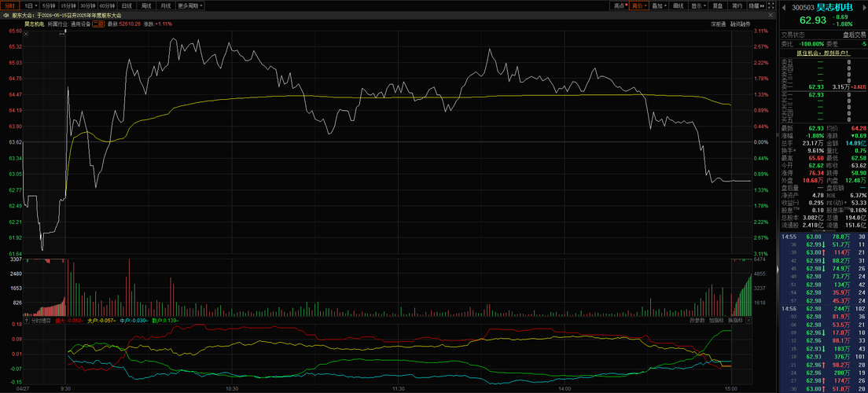Activate the 画线 drawing tool
Screen dimensions: 868x393
(x=679, y=6)
